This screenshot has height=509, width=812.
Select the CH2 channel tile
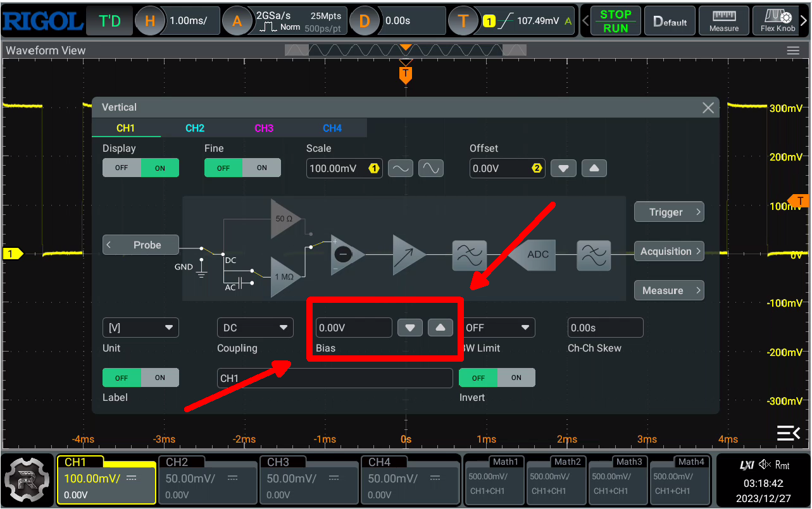coord(208,480)
